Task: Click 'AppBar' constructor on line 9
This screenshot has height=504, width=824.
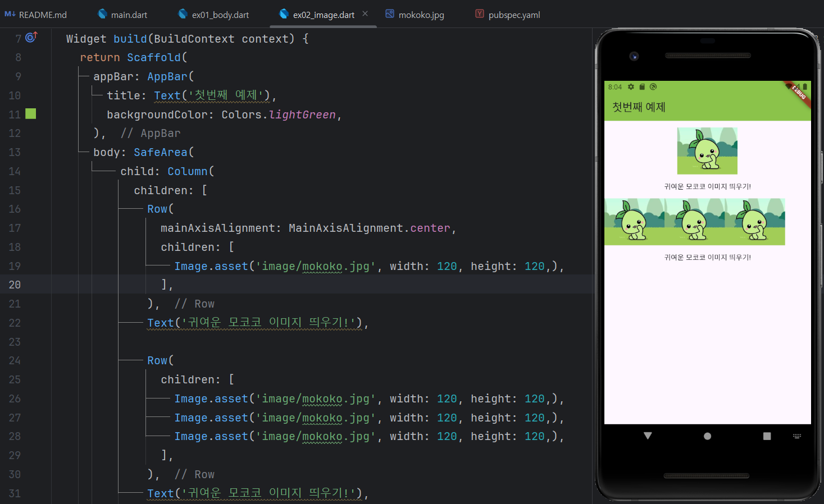Action: [167, 76]
